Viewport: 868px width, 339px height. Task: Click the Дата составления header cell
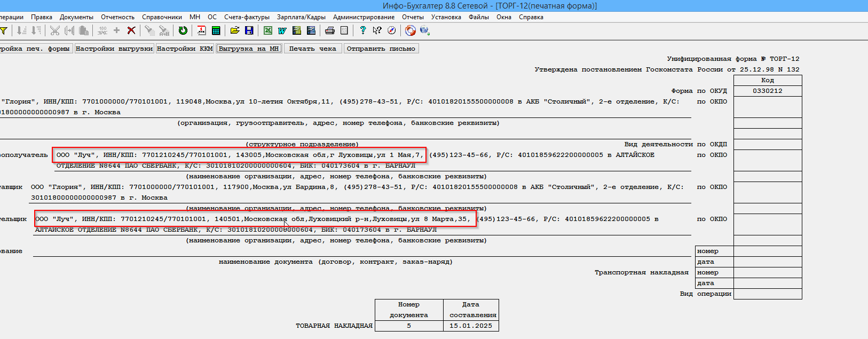(471, 310)
